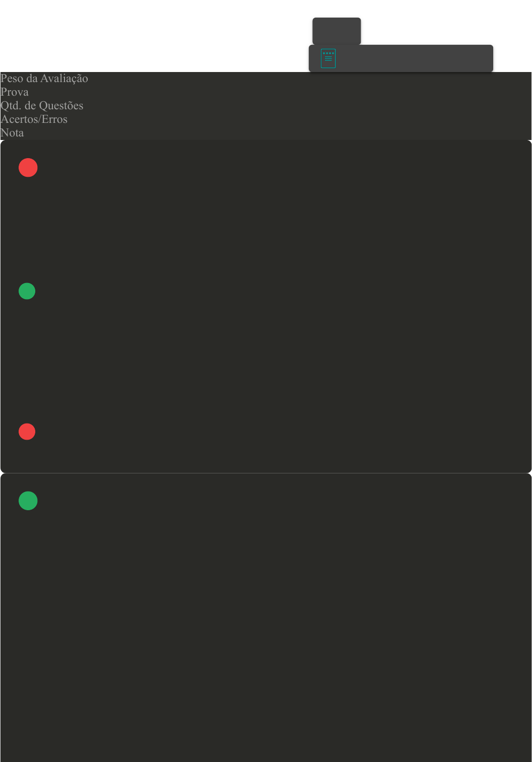The image size is (532, 762).
Task: Click the green status circle in first card
Action: 27,291
